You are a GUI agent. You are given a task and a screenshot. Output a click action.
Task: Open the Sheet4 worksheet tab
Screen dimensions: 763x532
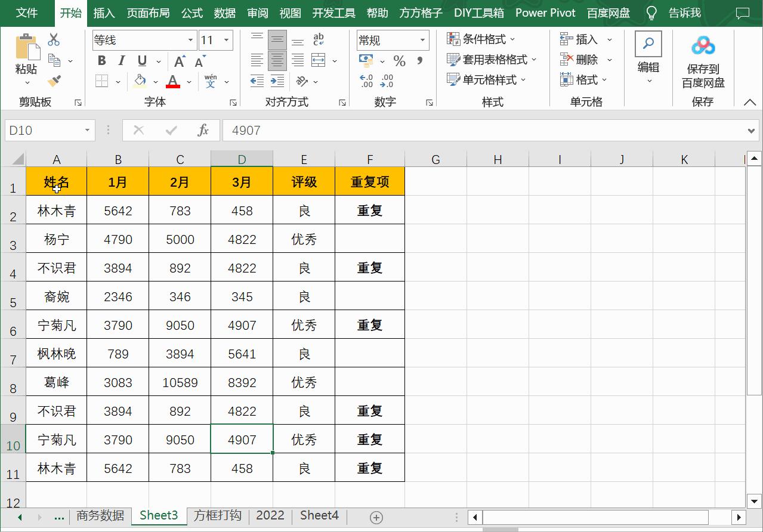(x=319, y=515)
